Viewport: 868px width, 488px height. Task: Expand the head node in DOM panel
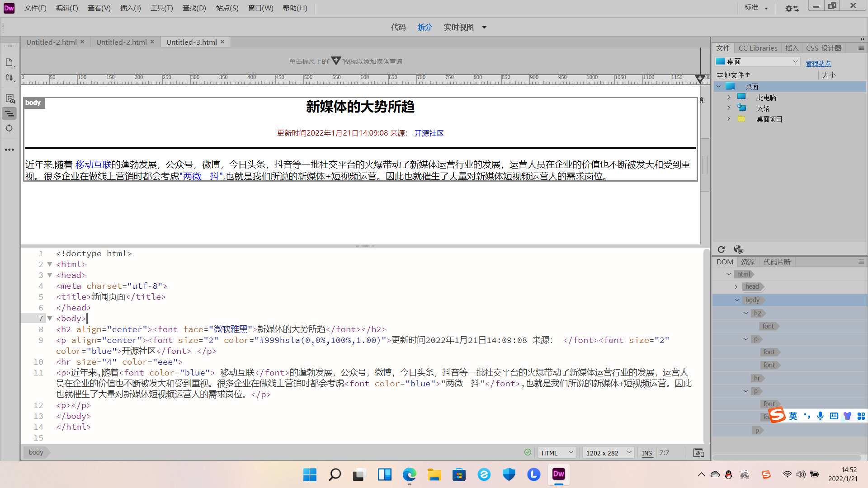tap(736, 287)
